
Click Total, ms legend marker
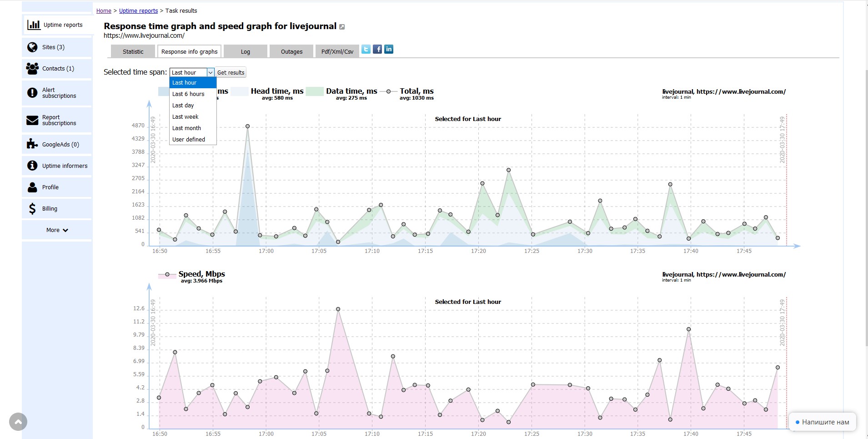(x=388, y=91)
